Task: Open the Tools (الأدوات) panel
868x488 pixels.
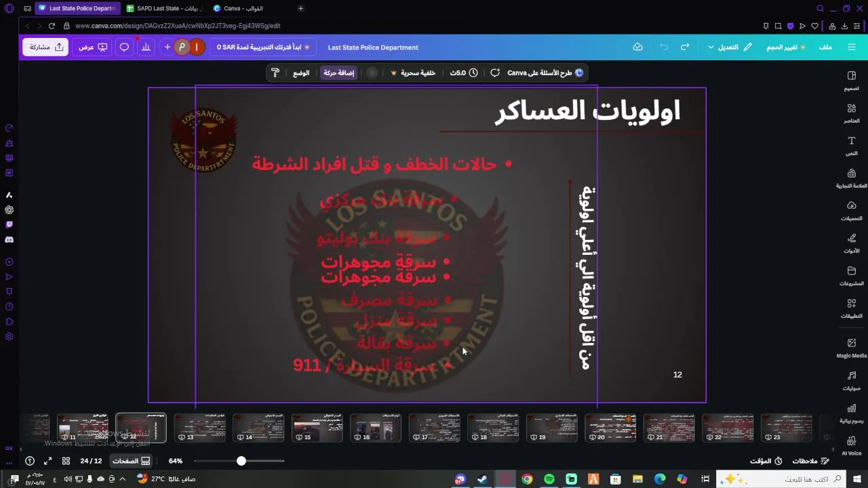Action: [x=852, y=243]
